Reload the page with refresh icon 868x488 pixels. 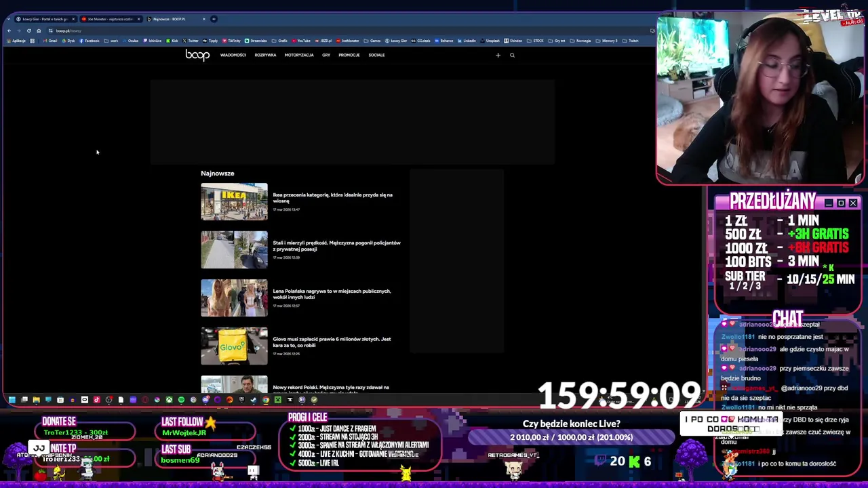[x=28, y=30]
